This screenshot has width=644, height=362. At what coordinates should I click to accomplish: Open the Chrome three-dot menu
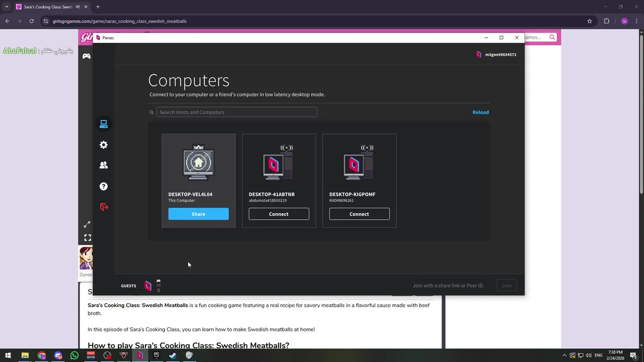(636, 21)
